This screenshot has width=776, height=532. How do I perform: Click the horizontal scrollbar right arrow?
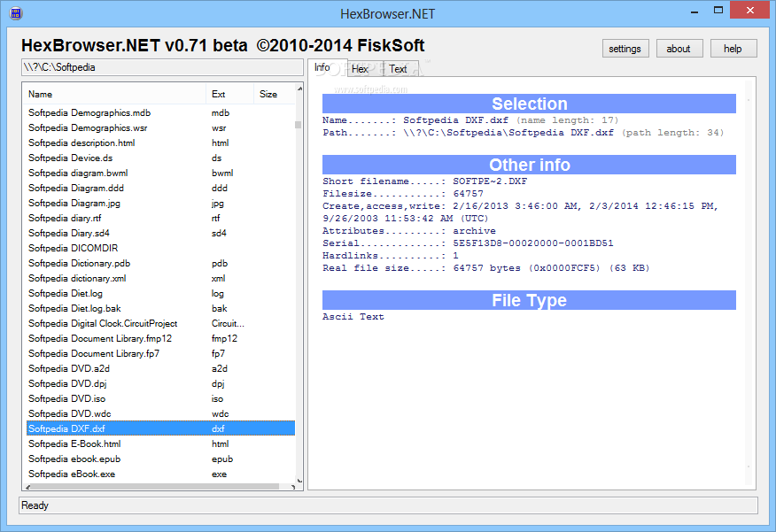pos(293,487)
